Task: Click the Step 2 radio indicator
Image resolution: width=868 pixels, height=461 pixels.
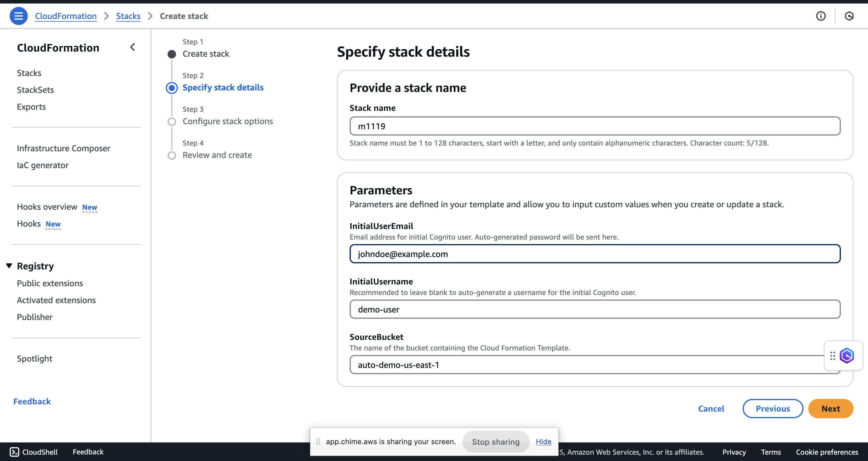Action: (x=172, y=88)
